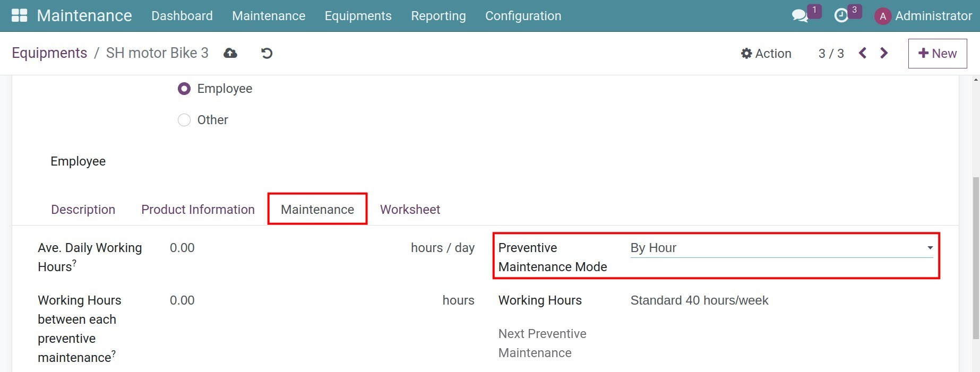
Task: Go to previous record arrow
Action: [863, 53]
